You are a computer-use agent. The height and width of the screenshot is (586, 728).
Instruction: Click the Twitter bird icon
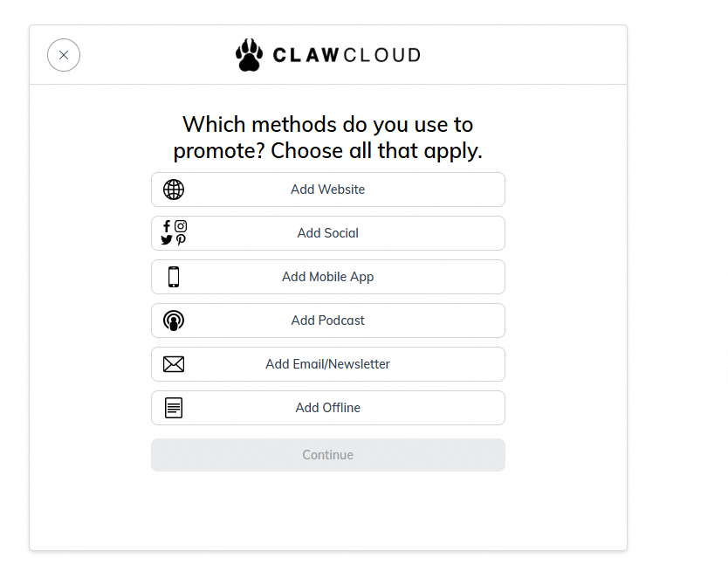click(167, 240)
